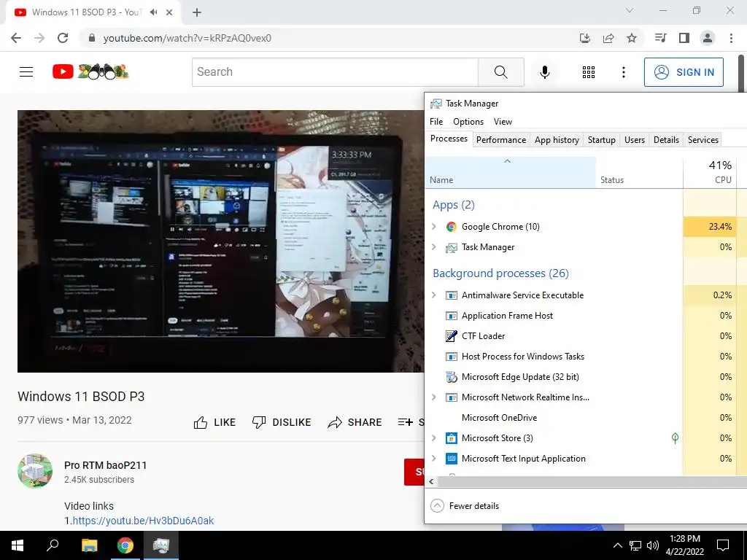Switch to App history tab
This screenshot has width=747, height=560.
coord(557,140)
